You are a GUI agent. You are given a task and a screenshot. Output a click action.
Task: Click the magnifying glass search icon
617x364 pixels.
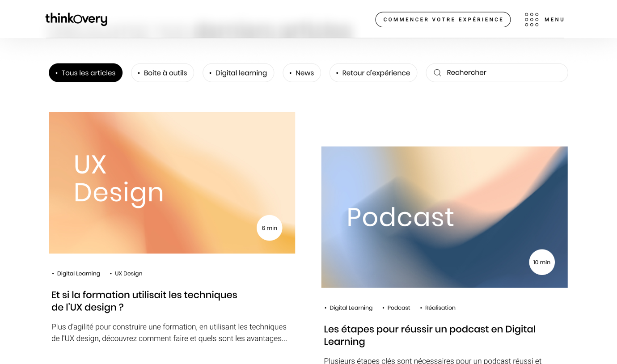click(x=437, y=73)
